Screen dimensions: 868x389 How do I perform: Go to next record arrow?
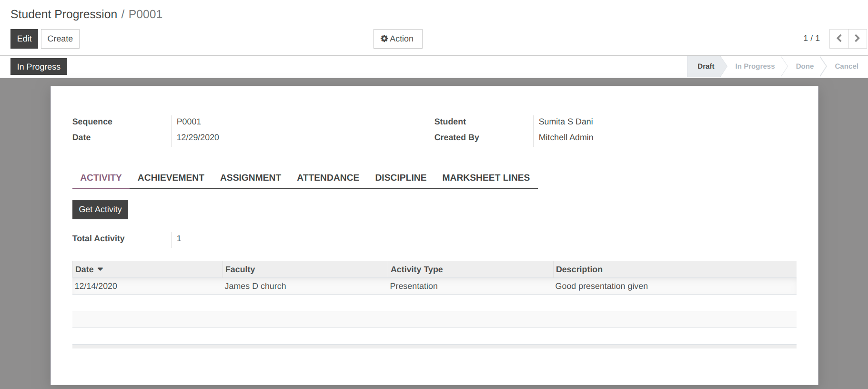click(857, 39)
